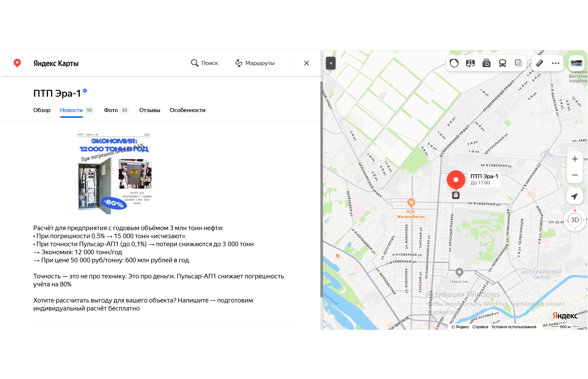Select the ПСК Железобетон shop marker
This screenshot has height=379, width=588.
click(x=411, y=203)
